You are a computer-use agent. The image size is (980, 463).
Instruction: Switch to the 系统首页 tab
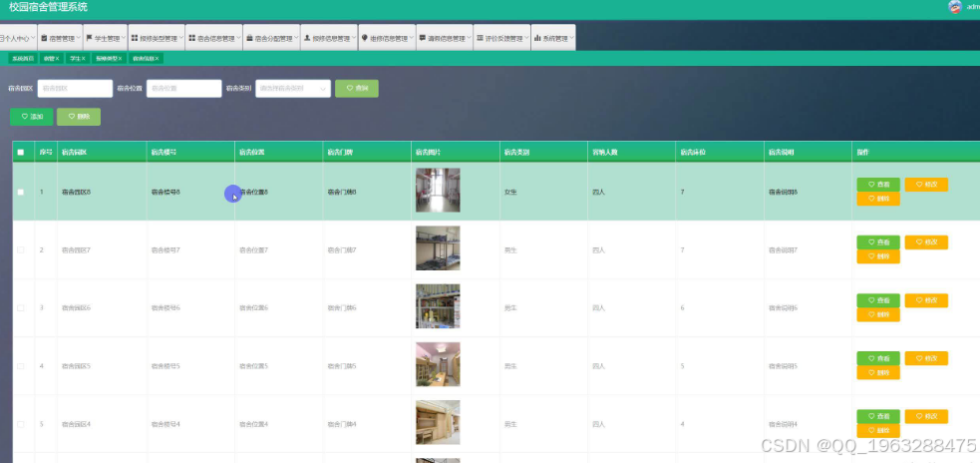22,58
